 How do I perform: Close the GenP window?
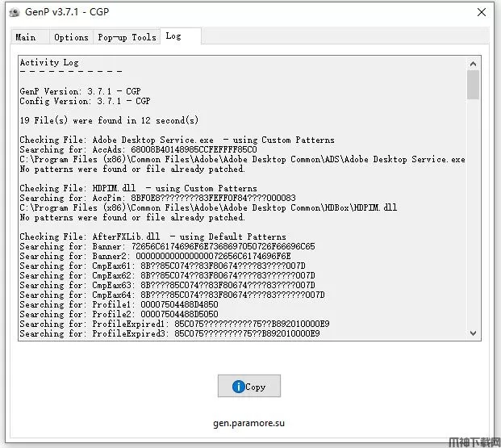click(482, 12)
